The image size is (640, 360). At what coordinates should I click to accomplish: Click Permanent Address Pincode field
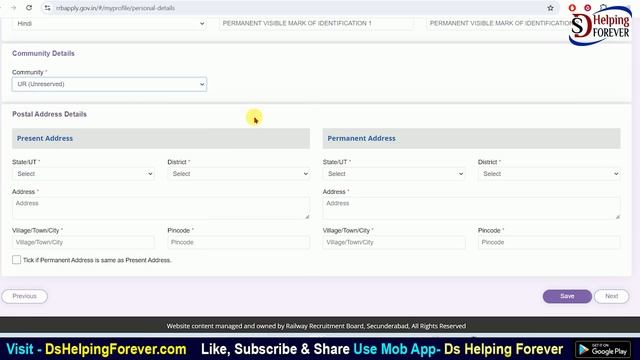point(549,242)
